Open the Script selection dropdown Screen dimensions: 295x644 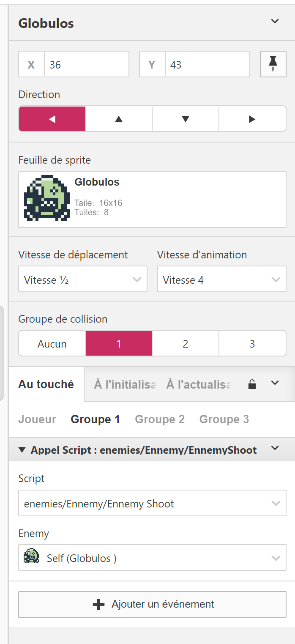click(x=152, y=504)
